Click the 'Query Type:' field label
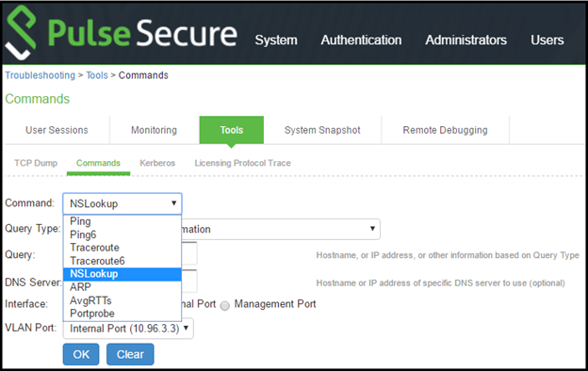Viewport: 588px width, 371px height. (x=33, y=228)
